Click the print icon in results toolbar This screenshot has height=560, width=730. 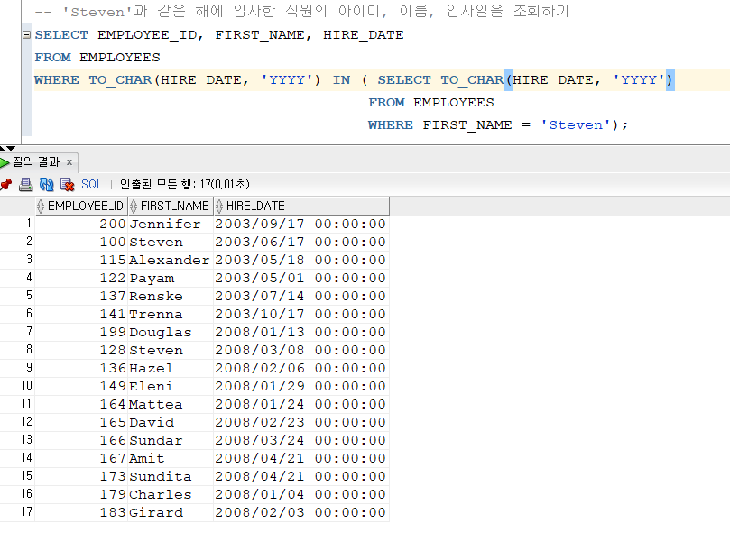coord(25,185)
